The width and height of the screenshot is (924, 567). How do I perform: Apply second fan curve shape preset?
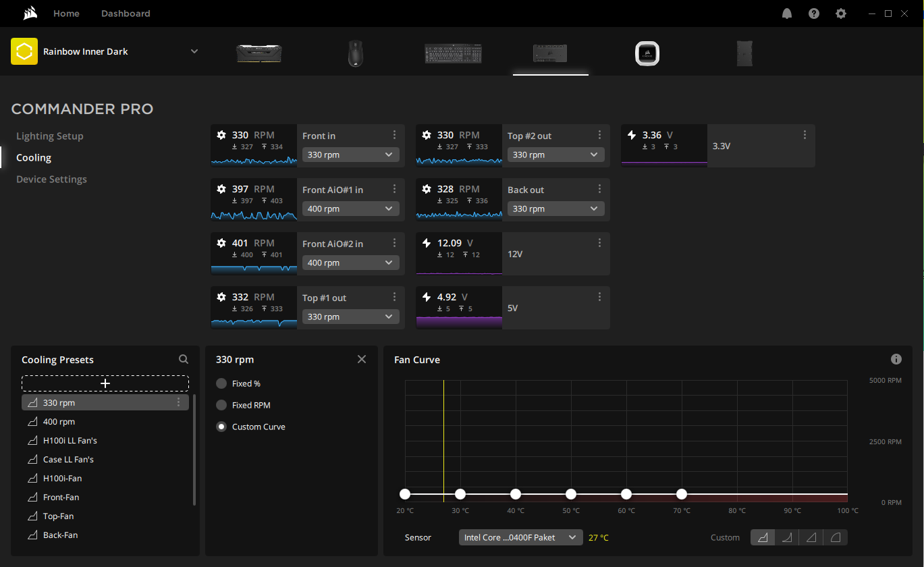point(787,537)
